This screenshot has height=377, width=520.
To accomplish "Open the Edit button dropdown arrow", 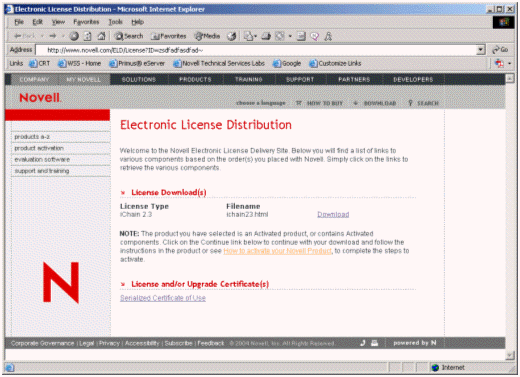I will [290, 36].
